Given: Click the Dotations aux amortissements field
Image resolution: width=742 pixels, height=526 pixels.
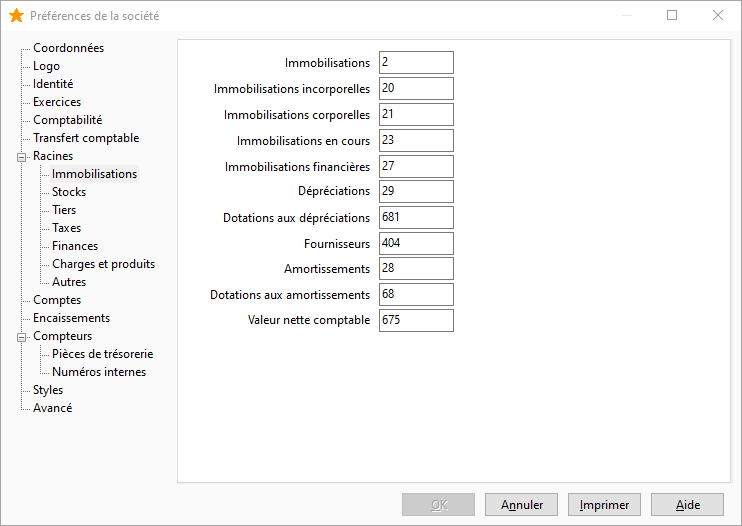Looking at the screenshot, I should [416, 295].
